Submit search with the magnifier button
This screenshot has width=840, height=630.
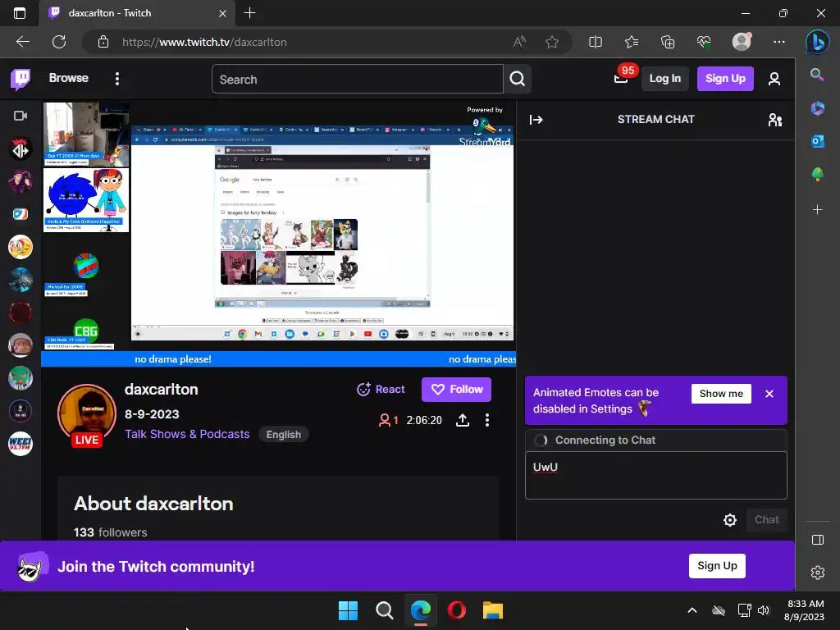click(517, 80)
